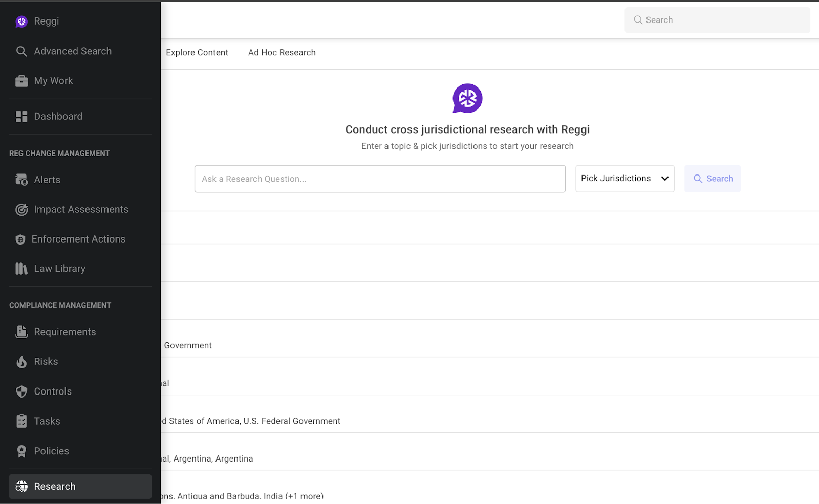Viewport: 819px width, 504px height.
Task: Click the My Work briefcase icon
Action: coord(21,81)
